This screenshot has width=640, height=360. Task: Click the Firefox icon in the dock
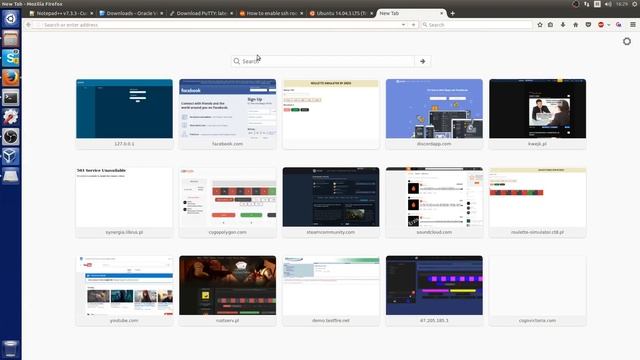click(x=11, y=78)
